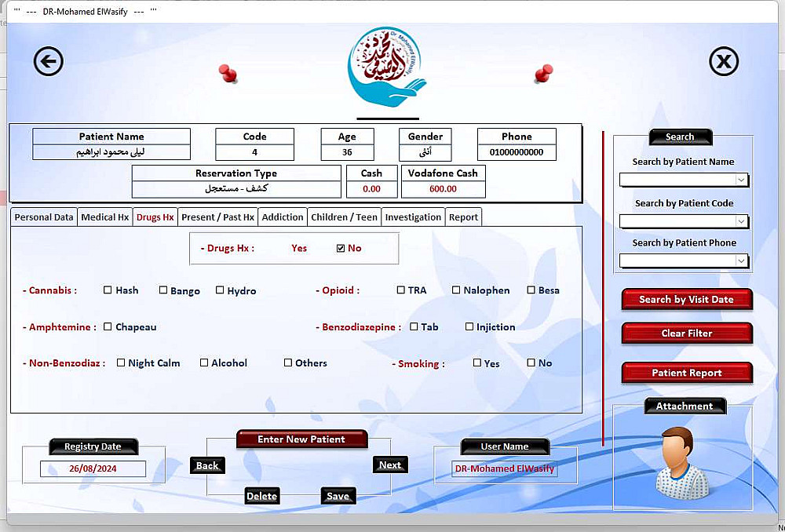The height and width of the screenshot is (532, 785).
Task: Go to Present / Past Hx tab
Action: pyautogui.click(x=217, y=217)
